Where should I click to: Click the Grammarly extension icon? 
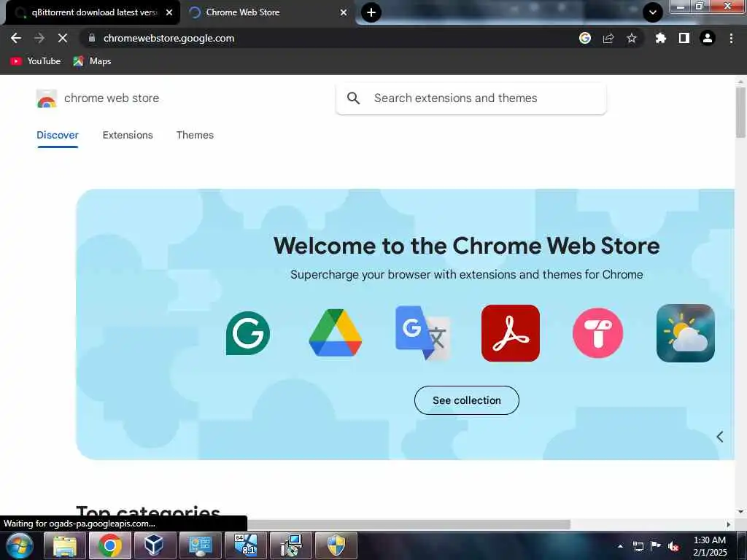[x=248, y=332]
